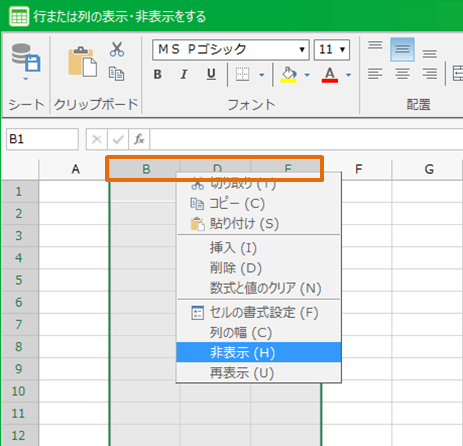The width and height of the screenshot is (463, 446).
Task: Click the fill color paint bucket icon
Action: 289,75
